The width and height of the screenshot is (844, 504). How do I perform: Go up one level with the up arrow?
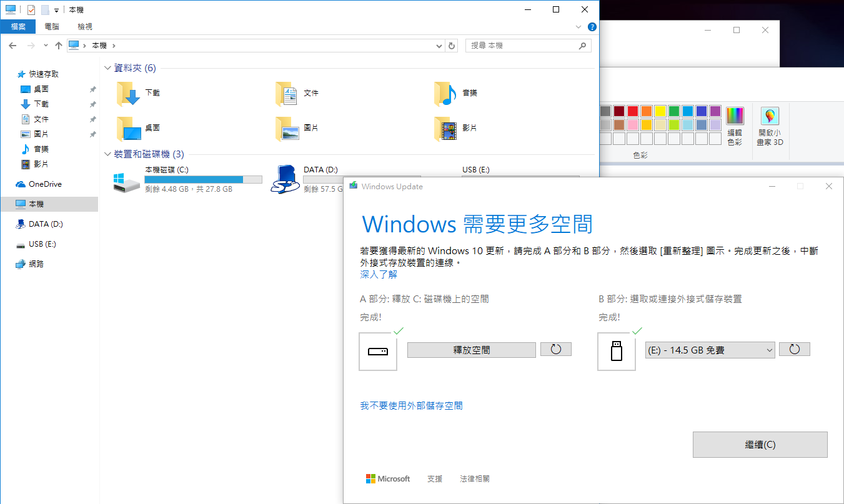(x=59, y=46)
